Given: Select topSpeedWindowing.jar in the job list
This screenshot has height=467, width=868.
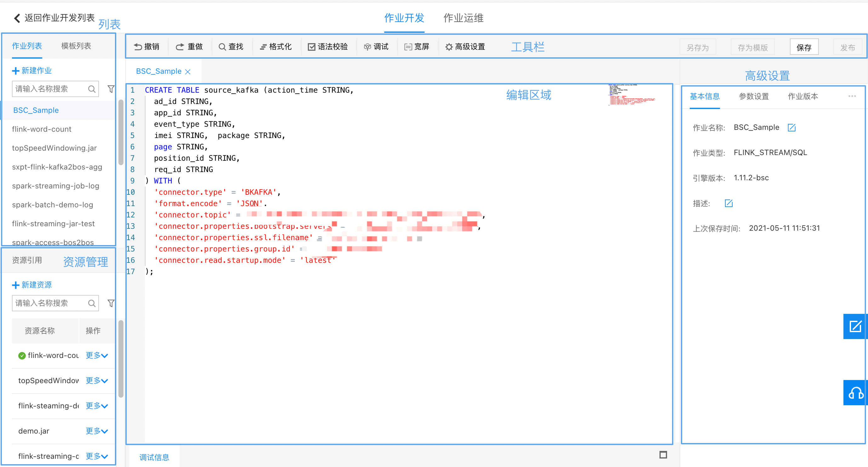Looking at the screenshot, I should (54, 148).
